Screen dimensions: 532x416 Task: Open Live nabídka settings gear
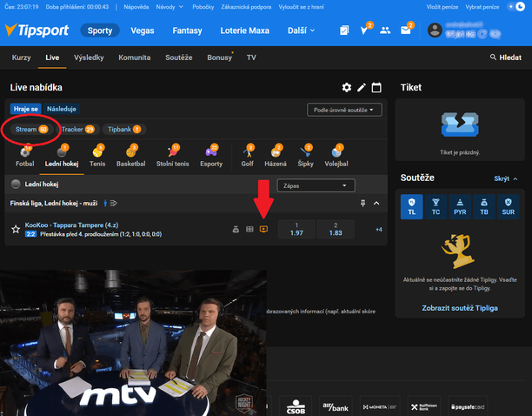click(347, 88)
